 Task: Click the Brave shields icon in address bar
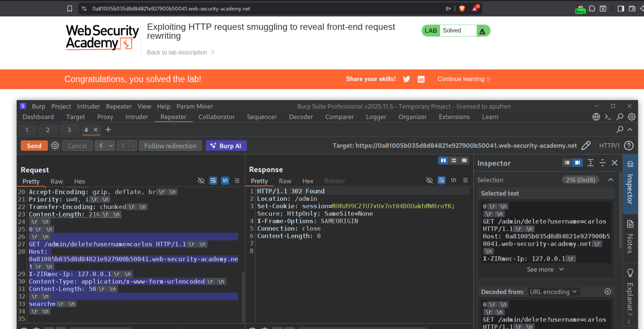[462, 9]
